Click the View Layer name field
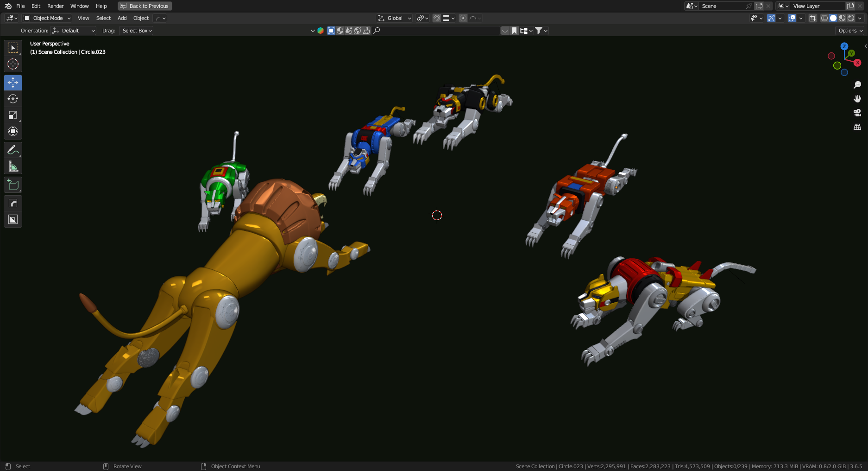Image resolution: width=868 pixels, height=471 pixels. click(818, 6)
